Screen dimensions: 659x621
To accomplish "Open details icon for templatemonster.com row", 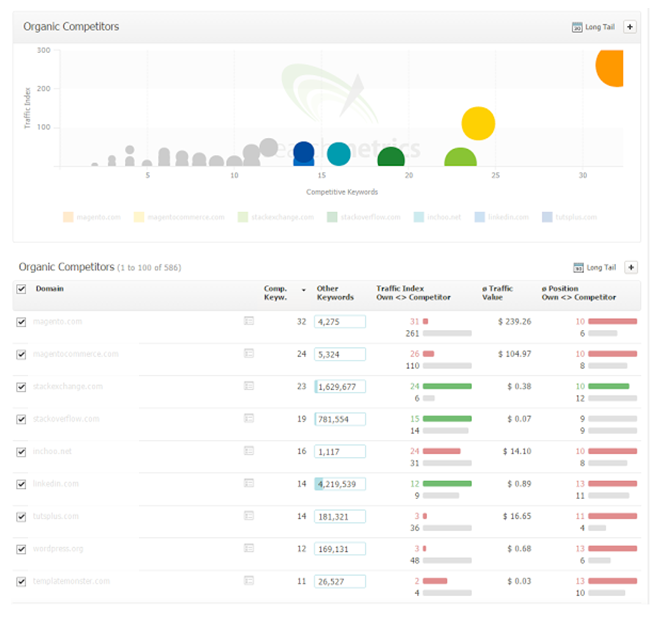I will (249, 581).
